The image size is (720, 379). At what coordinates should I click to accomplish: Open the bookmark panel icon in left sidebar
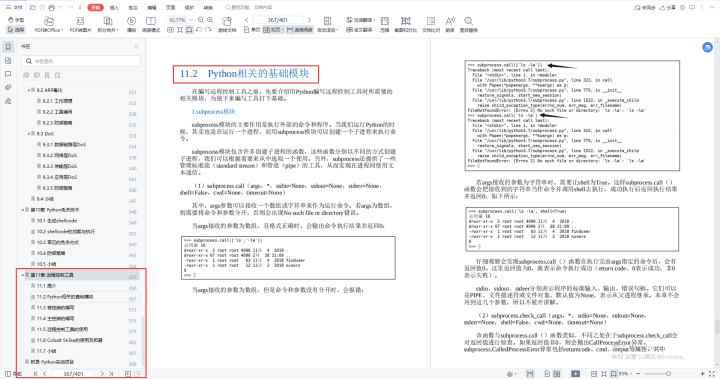click(x=8, y=47)
